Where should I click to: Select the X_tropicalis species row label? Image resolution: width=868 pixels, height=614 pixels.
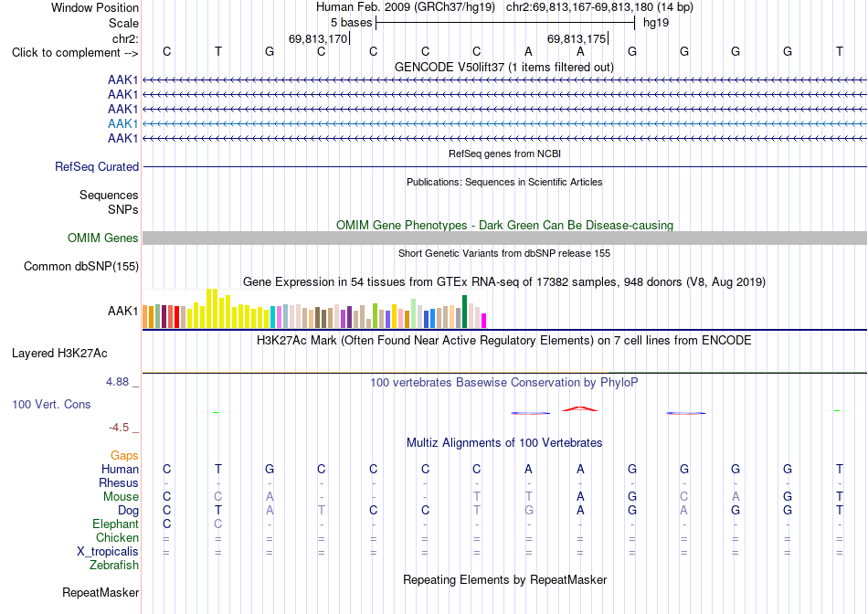point(108,552)
